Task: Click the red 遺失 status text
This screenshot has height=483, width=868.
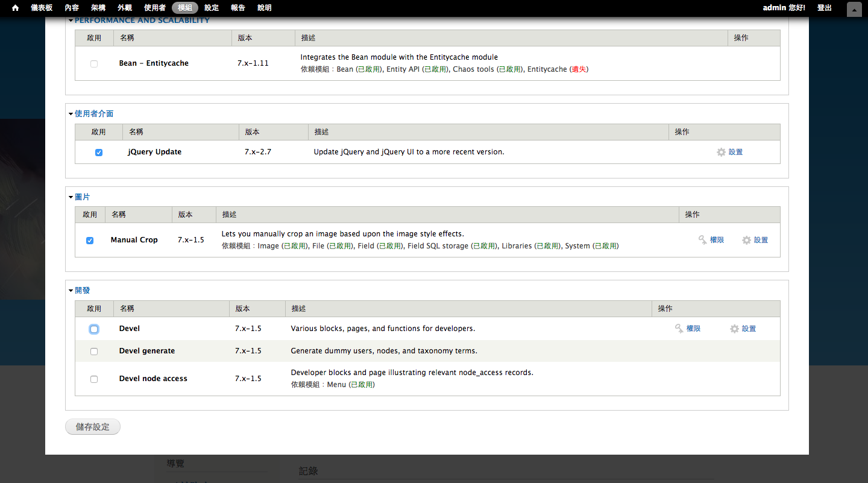Action: tap(579, 69)
